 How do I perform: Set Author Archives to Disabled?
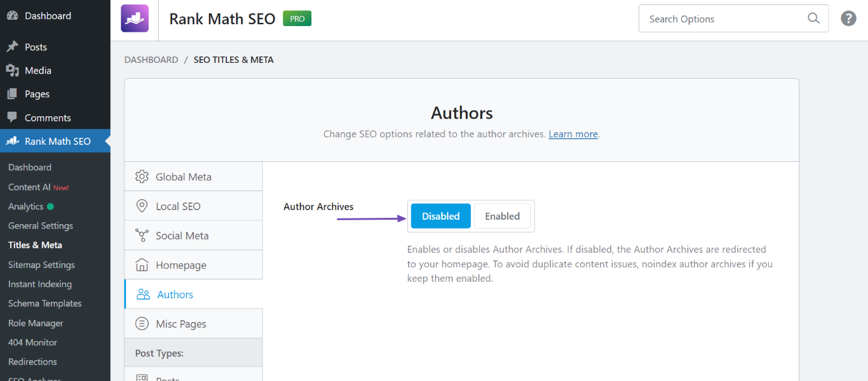[x=441, y=216]
